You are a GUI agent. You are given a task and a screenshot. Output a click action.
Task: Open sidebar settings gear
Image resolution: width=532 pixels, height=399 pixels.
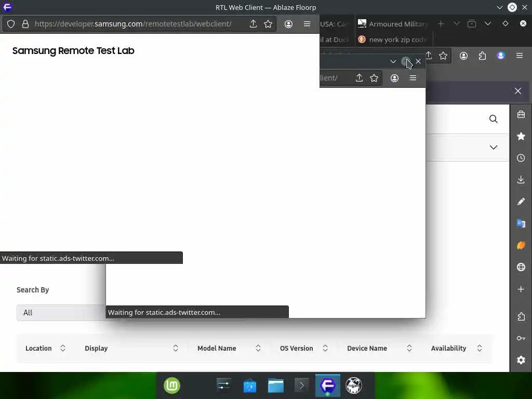tap(521, 360)
